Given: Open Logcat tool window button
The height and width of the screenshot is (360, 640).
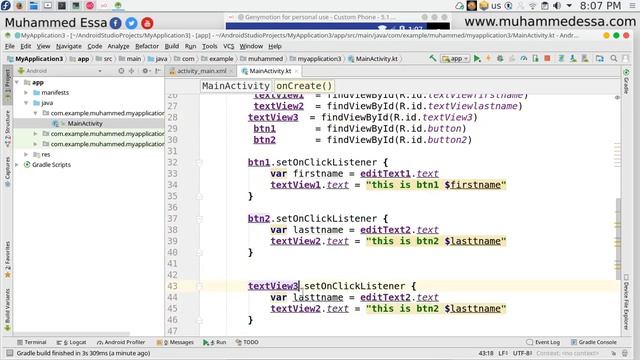Looking at the screenshot, I should click(72, 342).
